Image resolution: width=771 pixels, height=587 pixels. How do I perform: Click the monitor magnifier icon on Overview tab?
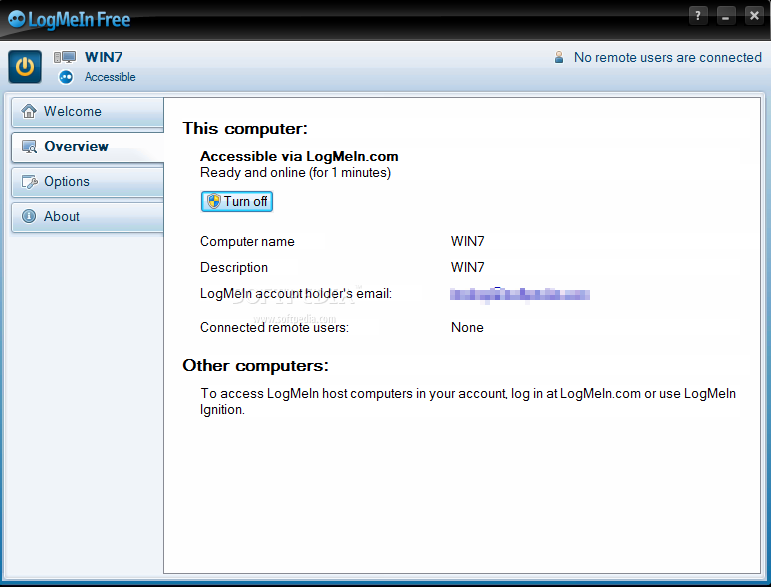point(30,147)
